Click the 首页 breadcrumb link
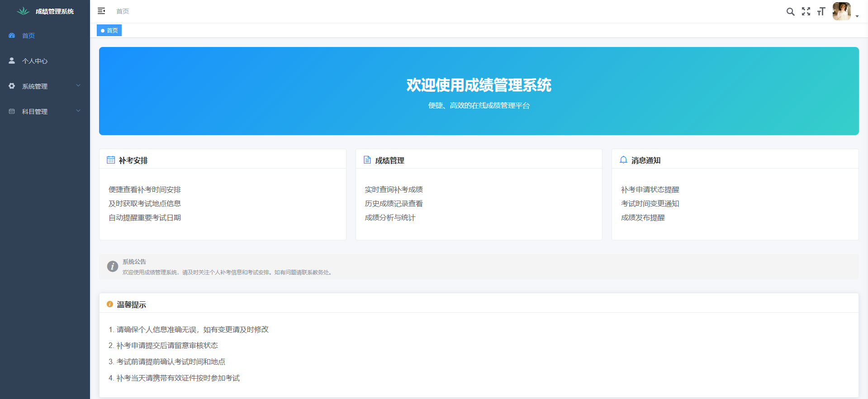This screenshot has width=868, height=399. pos(123,11)
